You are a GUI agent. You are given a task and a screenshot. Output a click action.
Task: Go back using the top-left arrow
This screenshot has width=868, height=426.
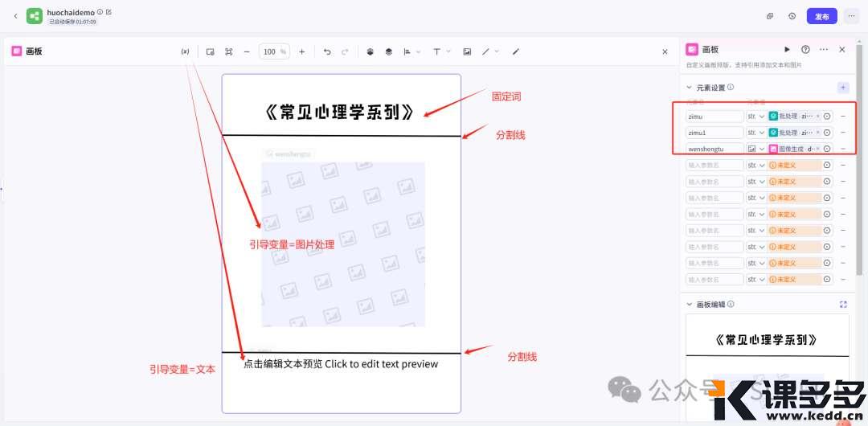(x=15, y=16)
